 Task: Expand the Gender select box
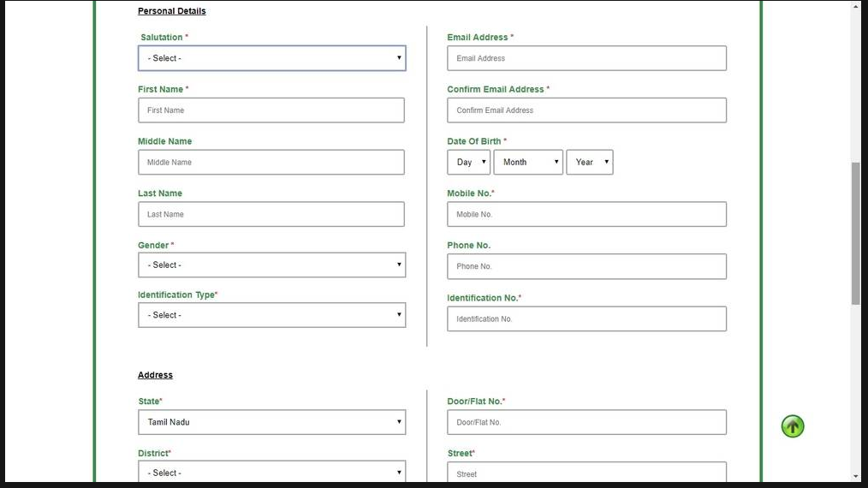pos(271,265)
